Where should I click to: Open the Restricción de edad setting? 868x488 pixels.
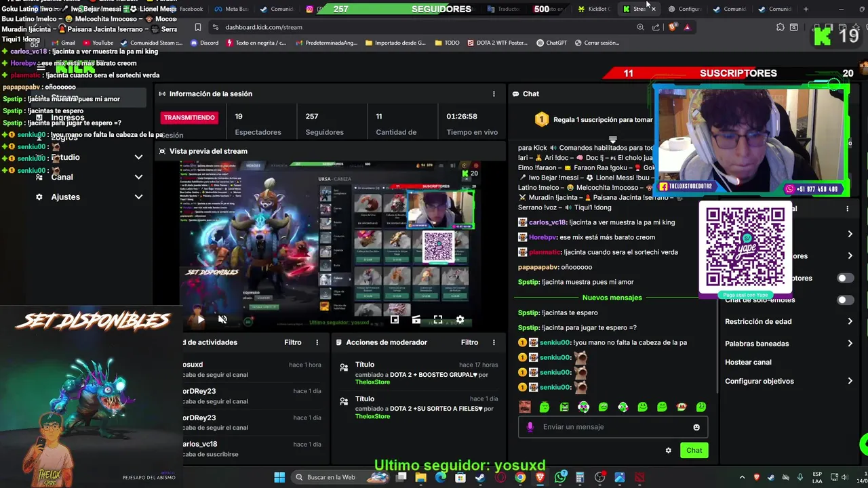point(789,322)
